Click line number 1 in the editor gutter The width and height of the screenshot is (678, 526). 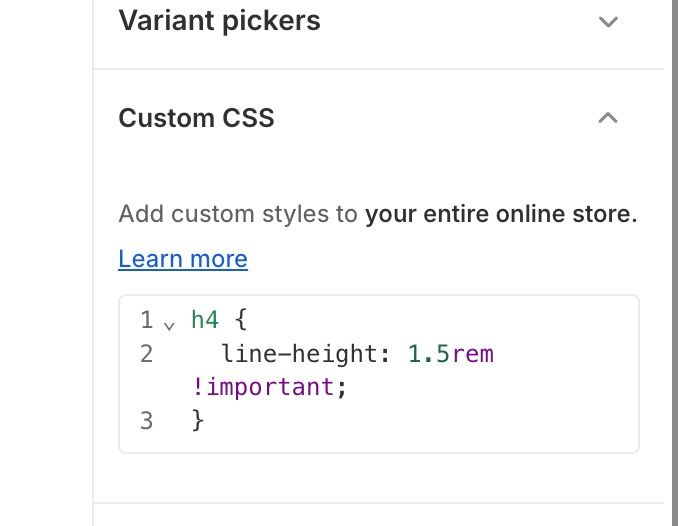pyautogui.click(x=146, y=320)
